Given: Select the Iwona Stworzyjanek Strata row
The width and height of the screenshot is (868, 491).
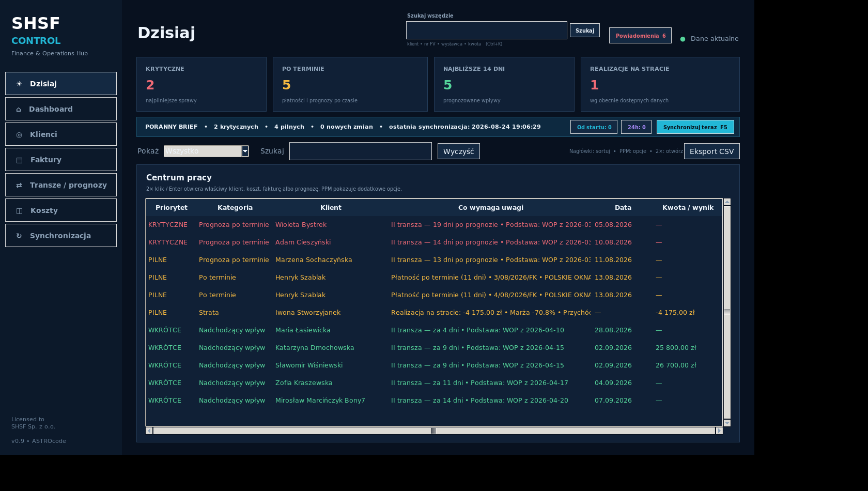Looking at the screenshot, I should (x=434, y=313).
